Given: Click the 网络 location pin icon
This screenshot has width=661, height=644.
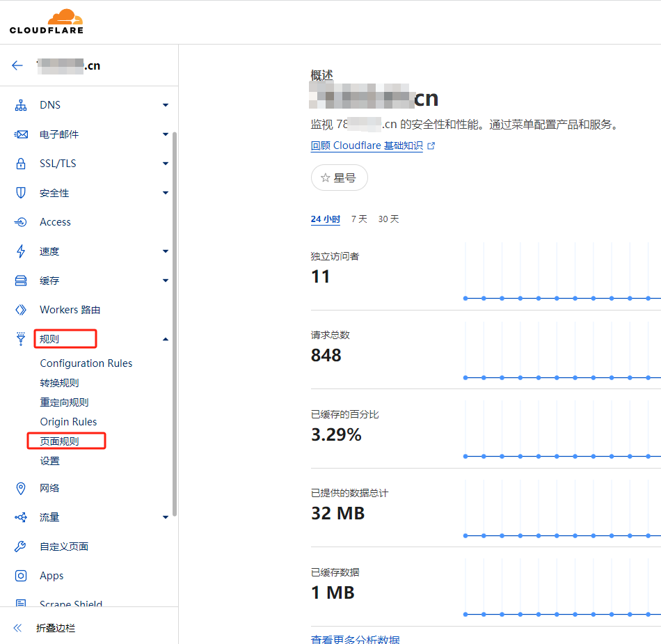Looking at the screenshot, I should (x=21, y=488).
